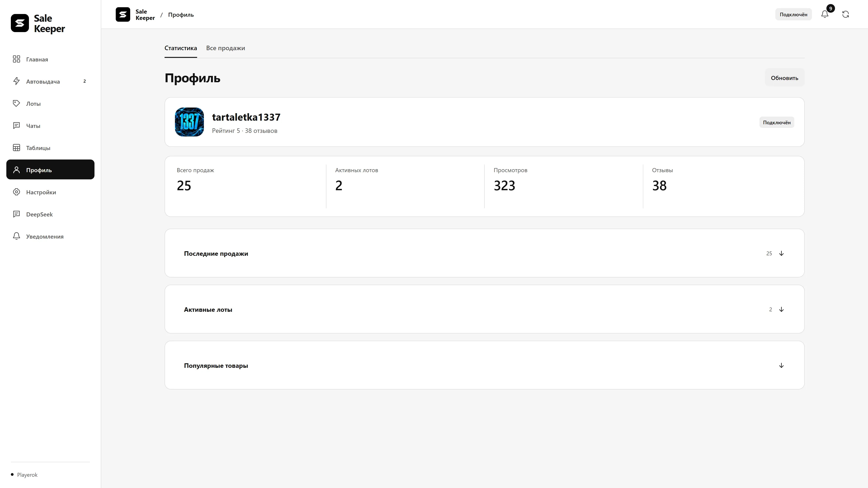The width and height of the screenshot is (868, 488).
Task: Click the notification count badge 9
Action: (831, 8)
